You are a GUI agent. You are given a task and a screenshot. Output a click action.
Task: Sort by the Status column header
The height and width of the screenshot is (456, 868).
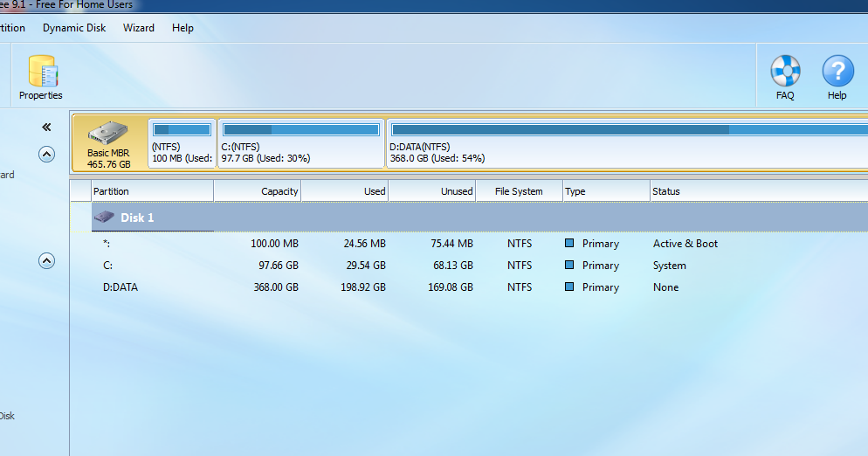pos(759,191)
